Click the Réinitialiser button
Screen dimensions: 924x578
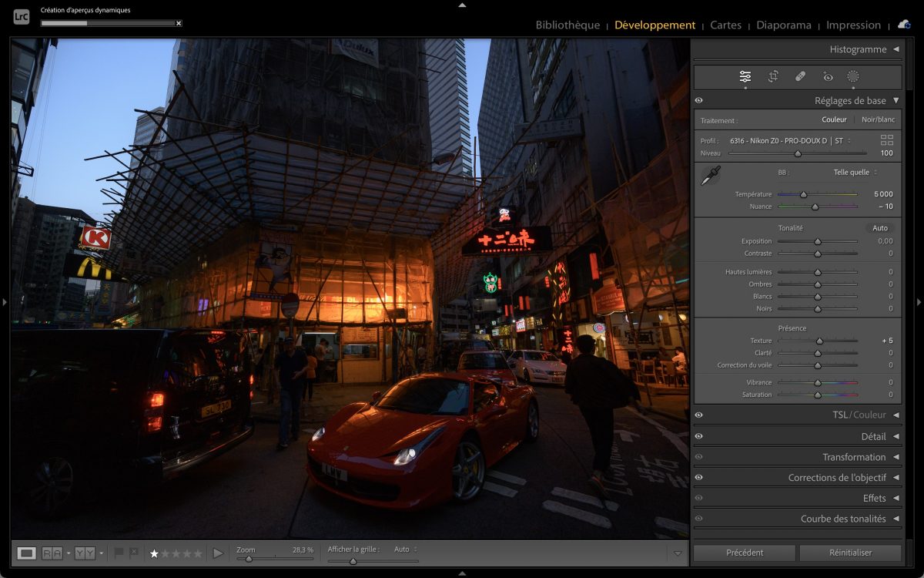coord(850,553)
